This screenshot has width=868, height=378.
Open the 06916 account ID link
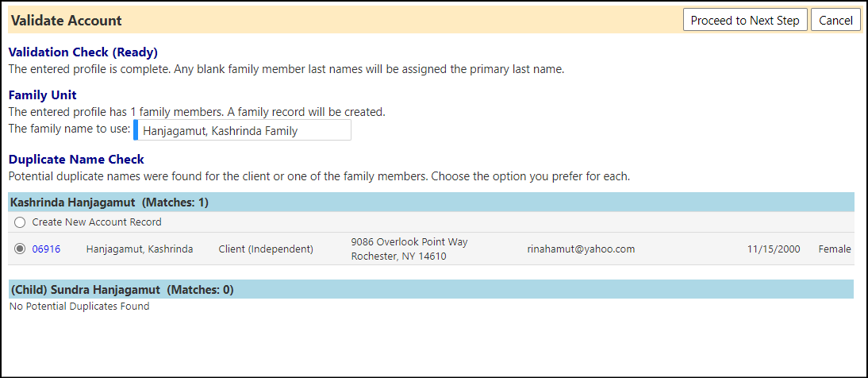[x=47, y=249]
